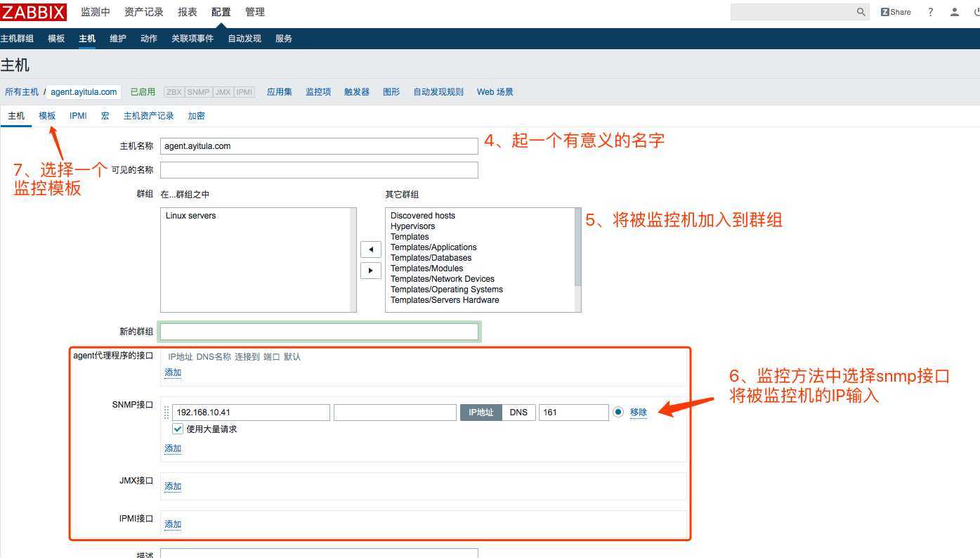Click the 主机名称 input field
Image resolution: width=980 pixels, height=558 pixels.
point(319,146)
